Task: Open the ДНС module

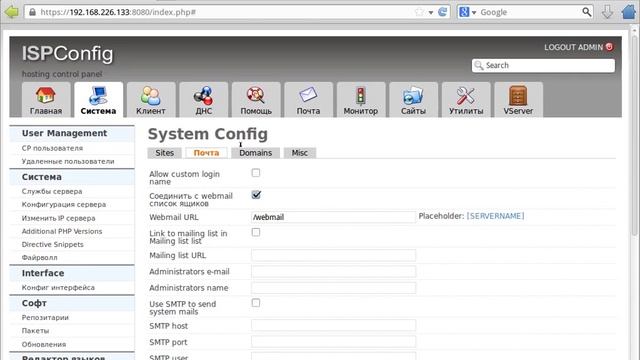Action: (x=203, y=100)
